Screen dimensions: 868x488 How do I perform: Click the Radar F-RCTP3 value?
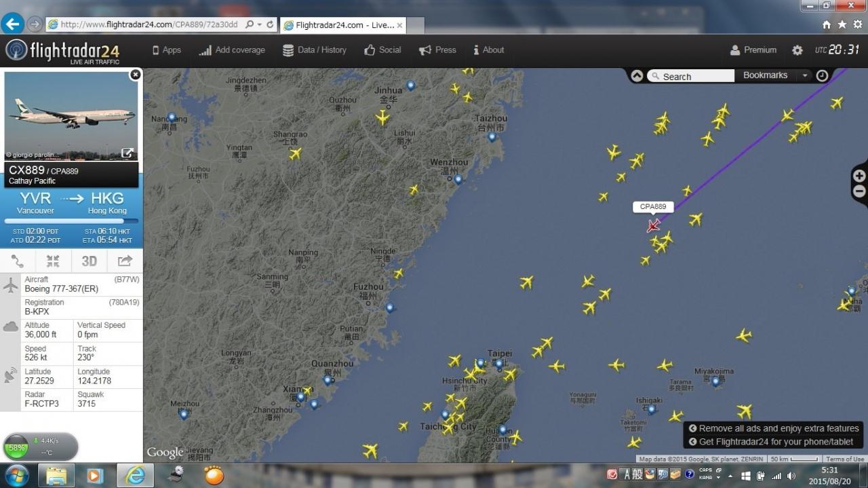41,404
